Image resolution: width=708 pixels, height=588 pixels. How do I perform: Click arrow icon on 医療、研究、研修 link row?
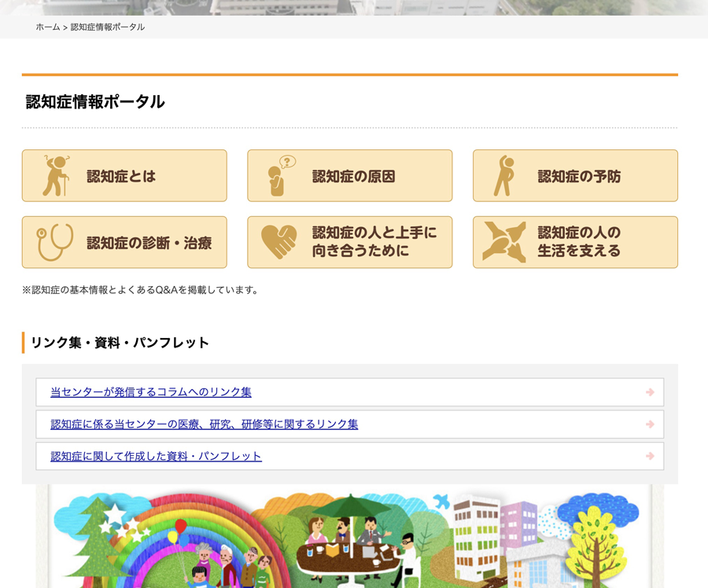click(x=651, y=424)
